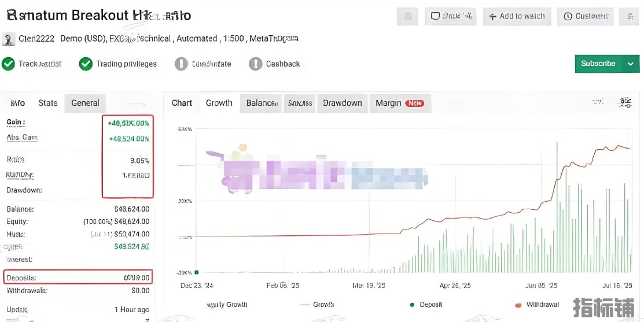Click the chart options icon beside Margin tab
This screenshot has height=322, width=644.
[x=625, y=103]
